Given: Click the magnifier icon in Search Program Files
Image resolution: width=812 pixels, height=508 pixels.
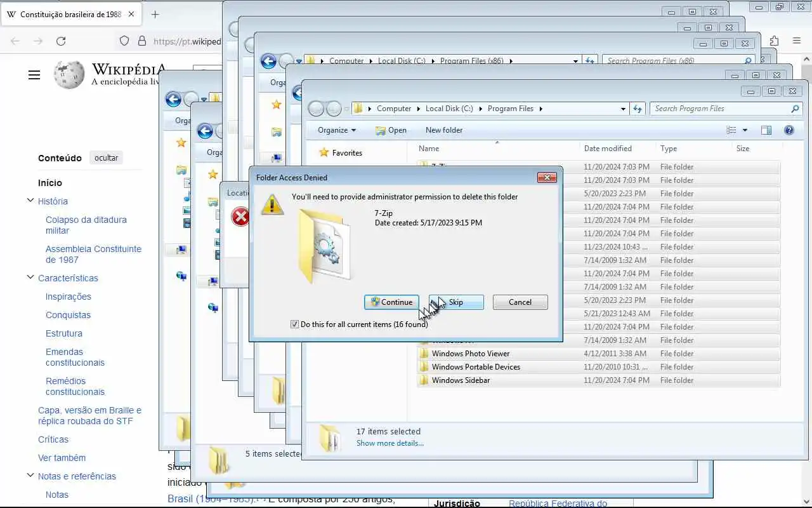Looking at the screenshot, I should 795,109.
